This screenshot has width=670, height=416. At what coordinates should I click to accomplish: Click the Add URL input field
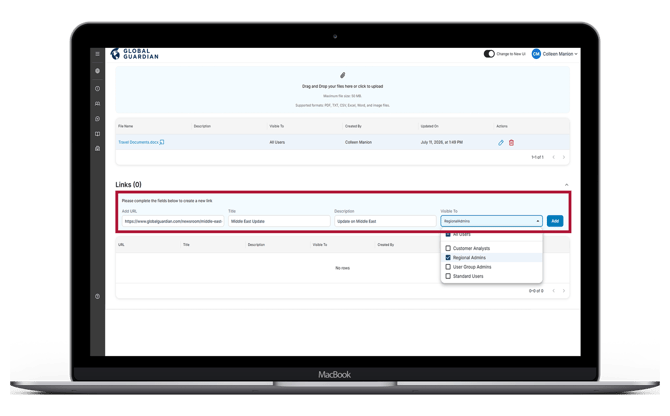coord(173,221)
